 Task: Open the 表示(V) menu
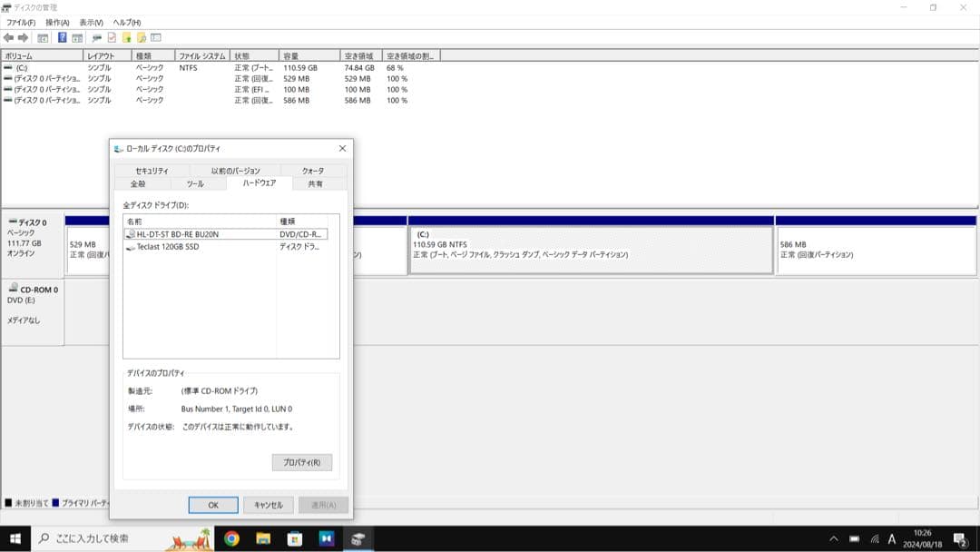[91, 22]
